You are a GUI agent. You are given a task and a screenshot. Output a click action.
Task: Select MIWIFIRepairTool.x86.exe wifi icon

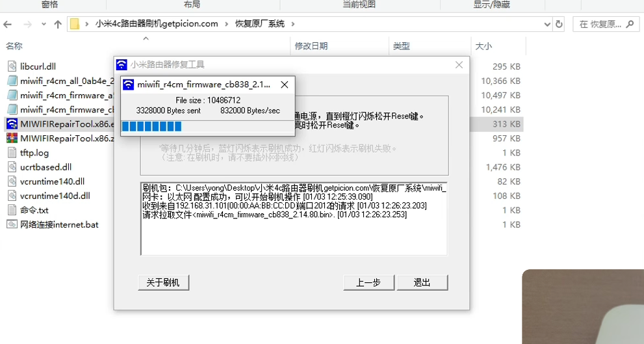[12, 124]
